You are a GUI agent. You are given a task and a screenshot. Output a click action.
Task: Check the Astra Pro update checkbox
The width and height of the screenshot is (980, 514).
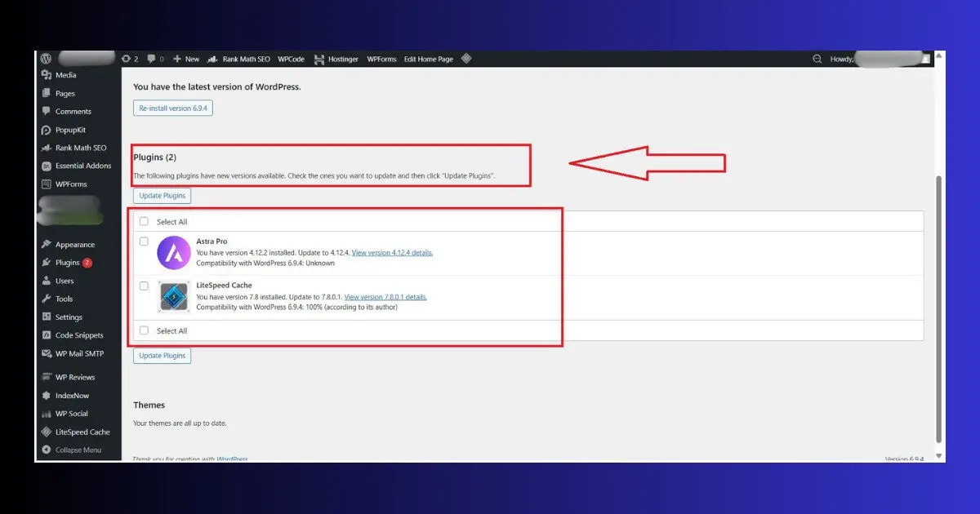(x=144, y=241)
